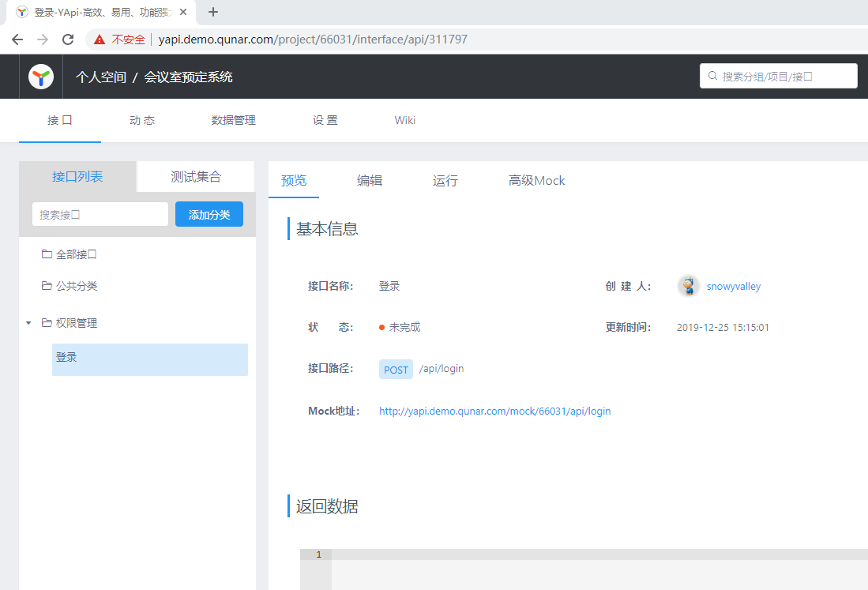
Task: Click the 不安全 warning icon in address bar
Action: click(x=98, y=38)
